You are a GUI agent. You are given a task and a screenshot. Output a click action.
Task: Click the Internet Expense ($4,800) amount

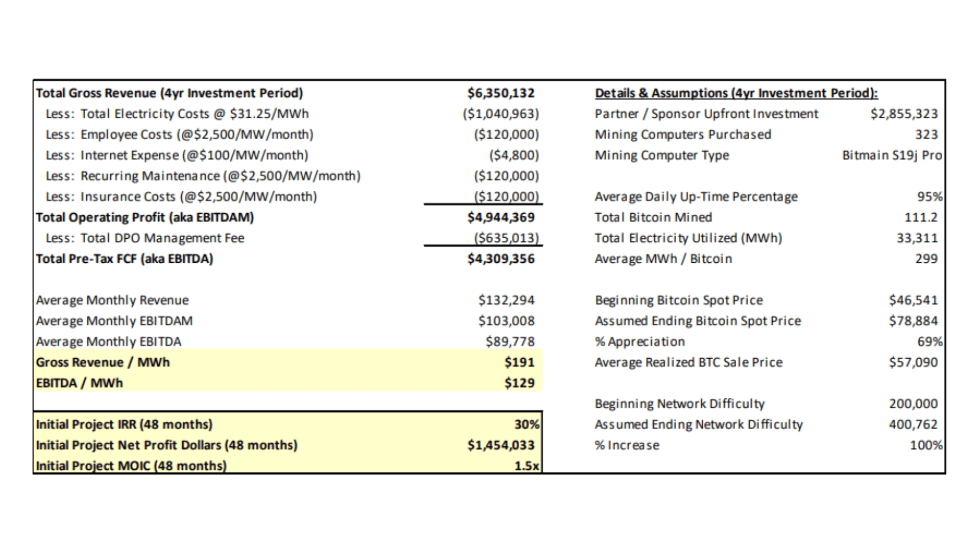point(513,155)
